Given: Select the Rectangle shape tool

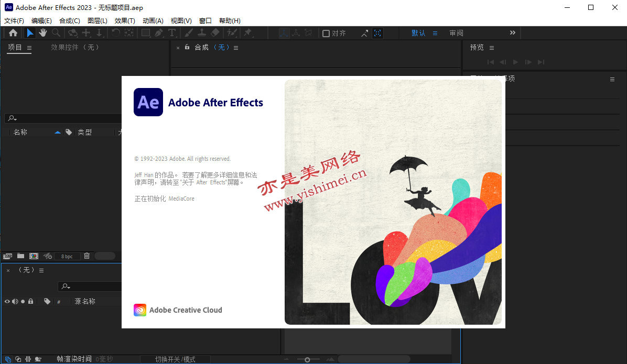Looking at the screenshot, I should [x=146, y=33].
